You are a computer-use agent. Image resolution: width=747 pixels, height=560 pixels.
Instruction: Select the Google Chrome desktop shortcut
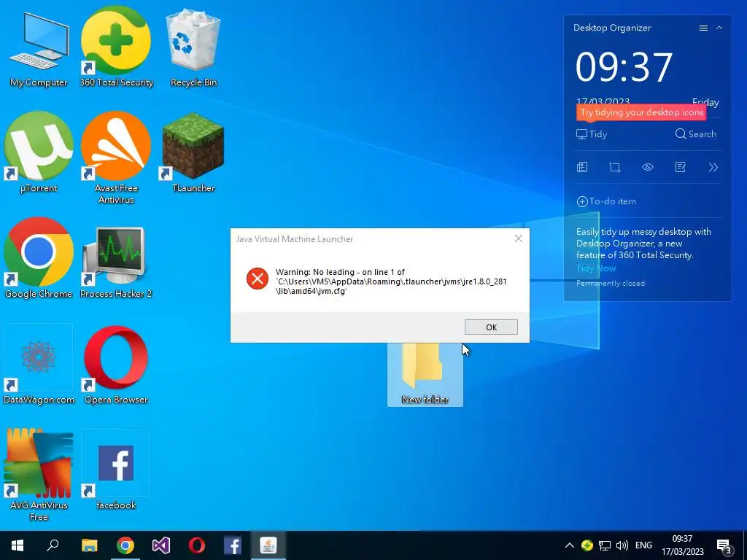click(39, 259)
